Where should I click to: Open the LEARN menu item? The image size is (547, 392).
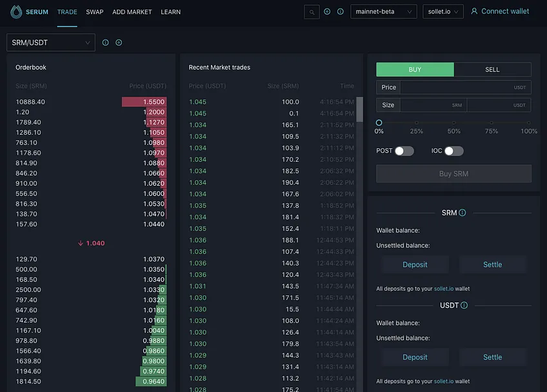pos(170,12)
